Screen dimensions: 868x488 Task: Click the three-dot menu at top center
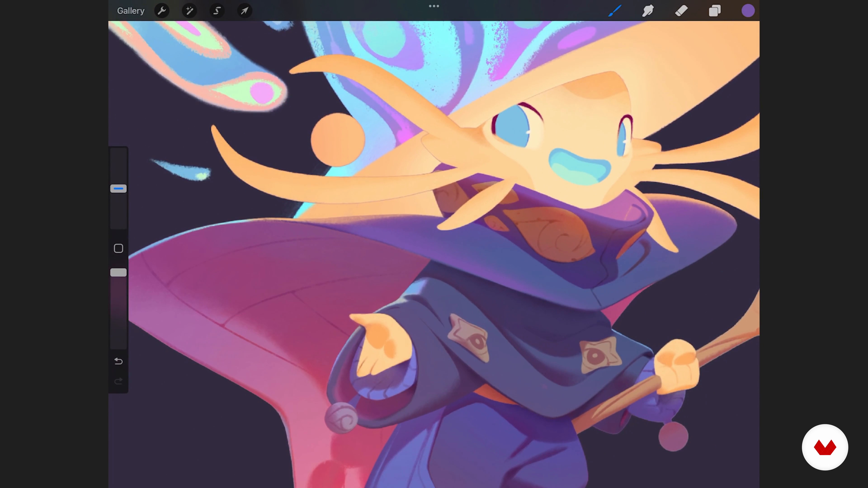coord(434,6)
